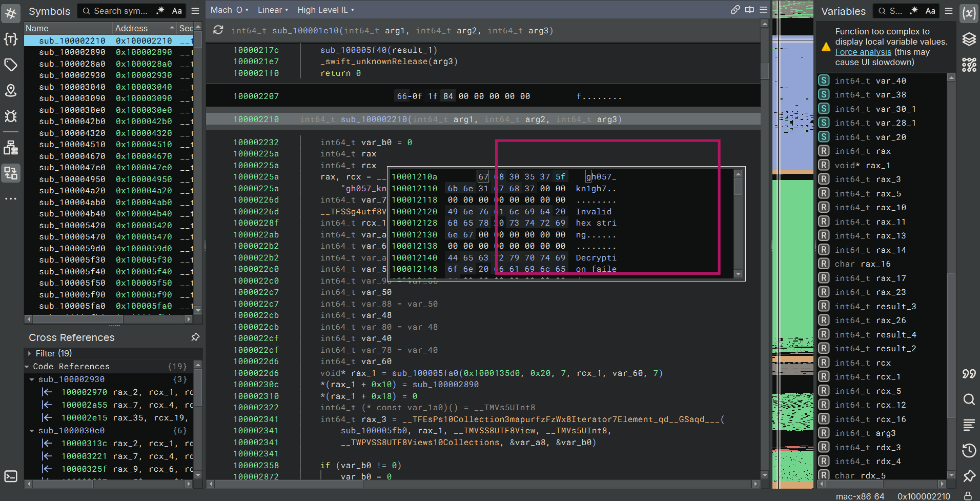Open the Tags sidebar icon
This screenshot has width=980, height=501.
tap(11, 65)
